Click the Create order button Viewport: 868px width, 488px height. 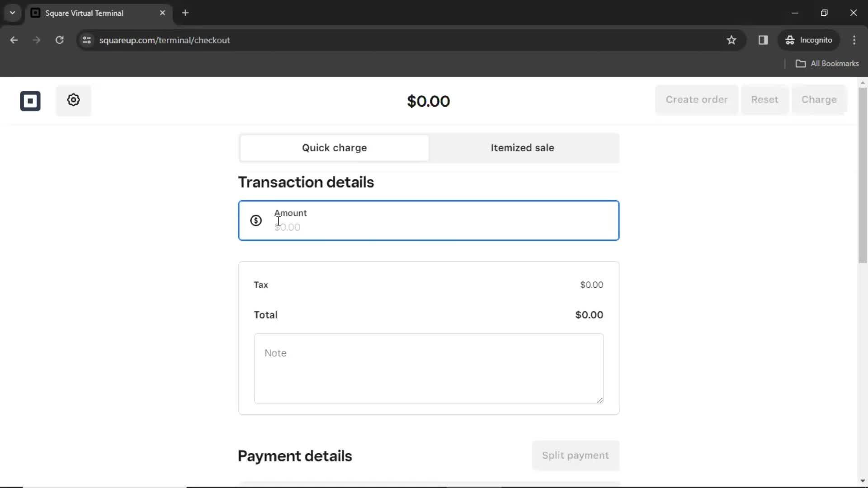pyautogui.click(x=696, y=99)
